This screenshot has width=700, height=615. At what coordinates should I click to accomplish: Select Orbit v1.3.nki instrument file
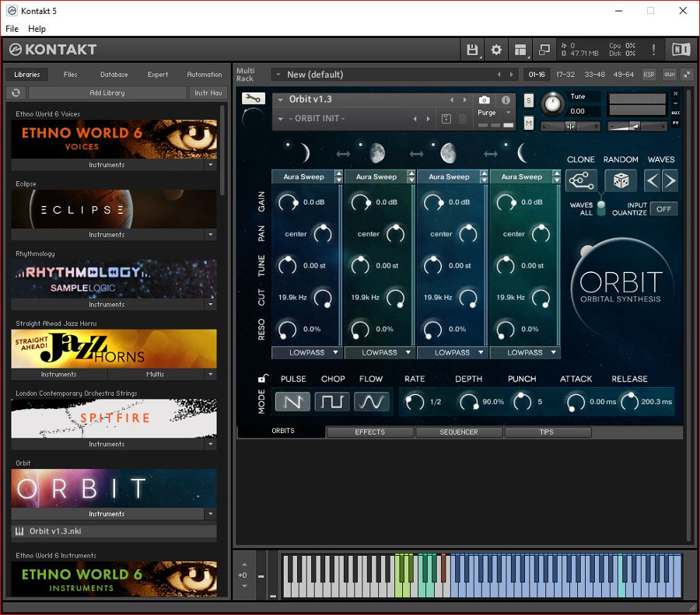114,531
